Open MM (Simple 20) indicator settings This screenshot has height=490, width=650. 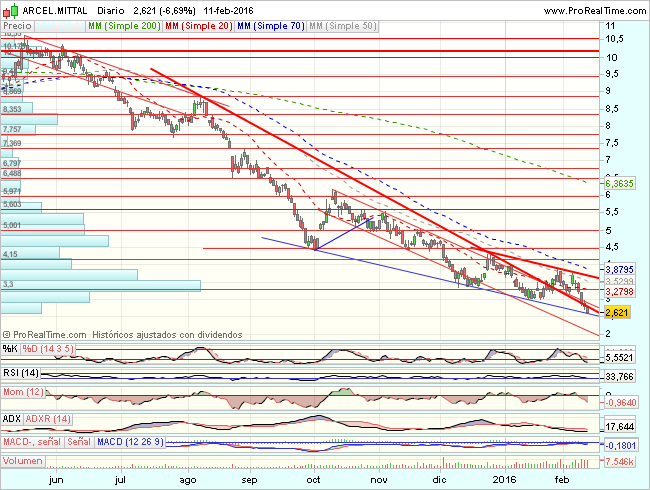pos(199,26)
